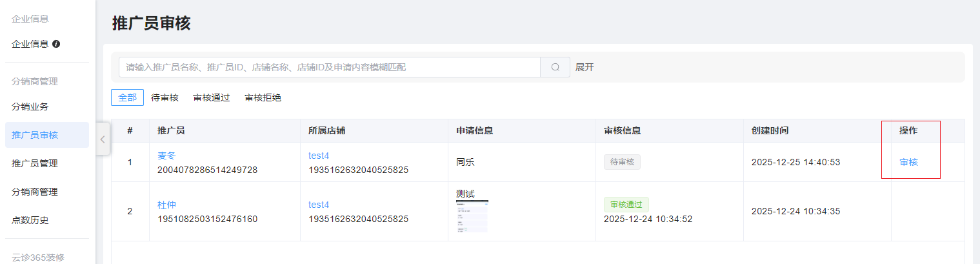This screenshot has width=980, height=264.
Task: Click the search magnifier icon button
Action: (555, 67)
